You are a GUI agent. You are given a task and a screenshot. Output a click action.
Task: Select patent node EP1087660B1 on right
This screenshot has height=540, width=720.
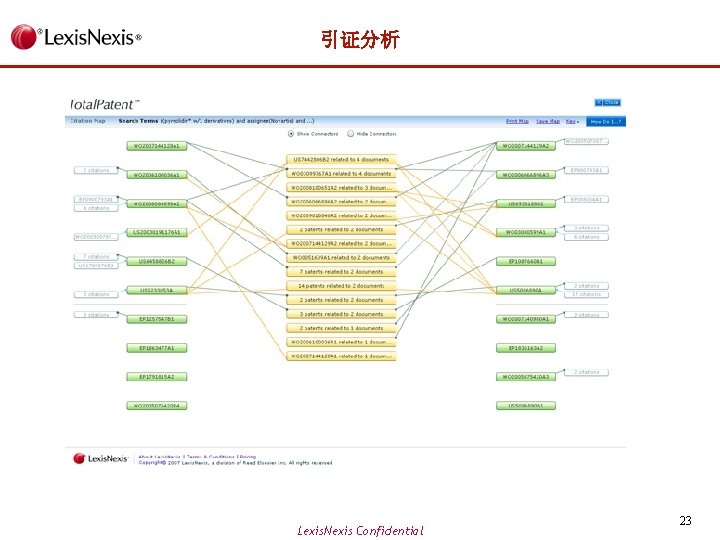(526, 261)
